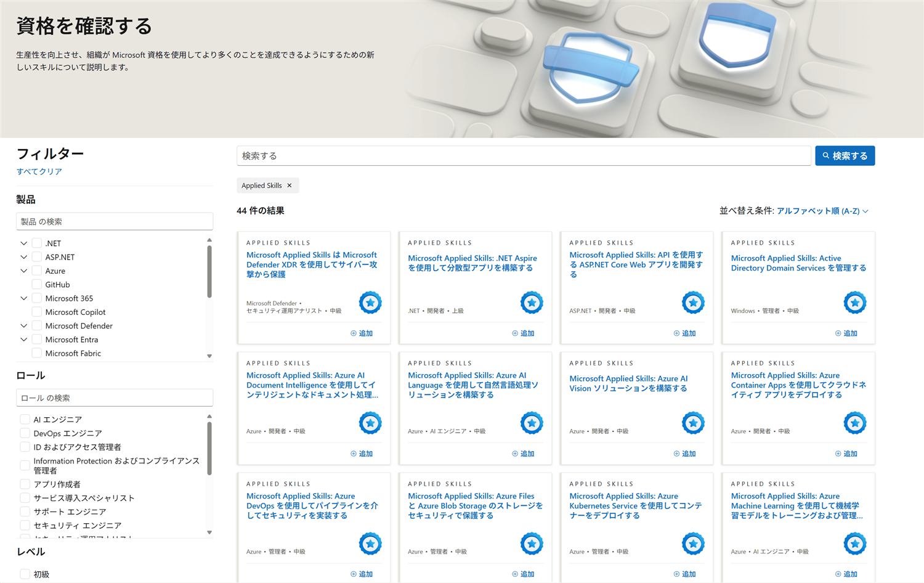
Task: Open Azure Kubernetes Service credential title link
Action: pyautogui.click(x=636, y=505)
